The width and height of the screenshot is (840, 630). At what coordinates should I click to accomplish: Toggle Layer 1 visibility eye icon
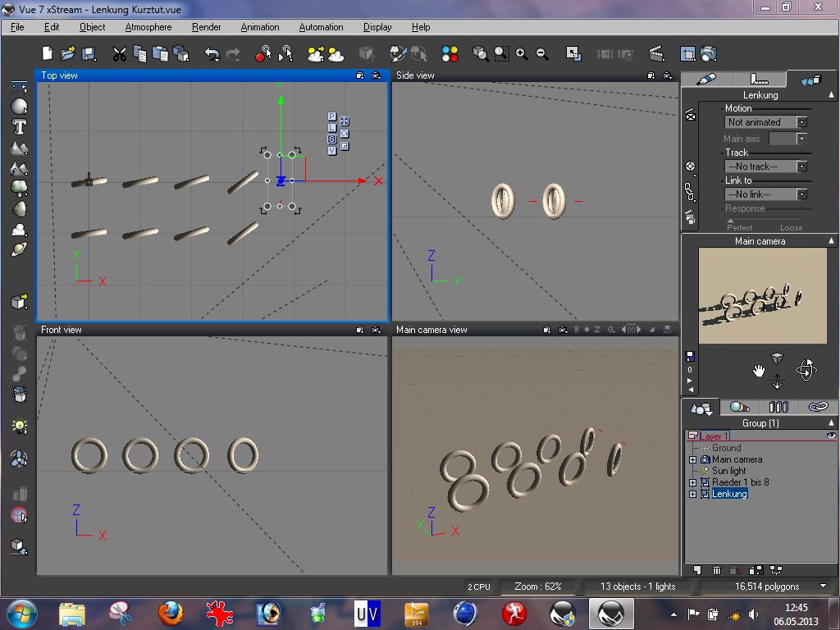pyautogui.click(x=831, y=436)
